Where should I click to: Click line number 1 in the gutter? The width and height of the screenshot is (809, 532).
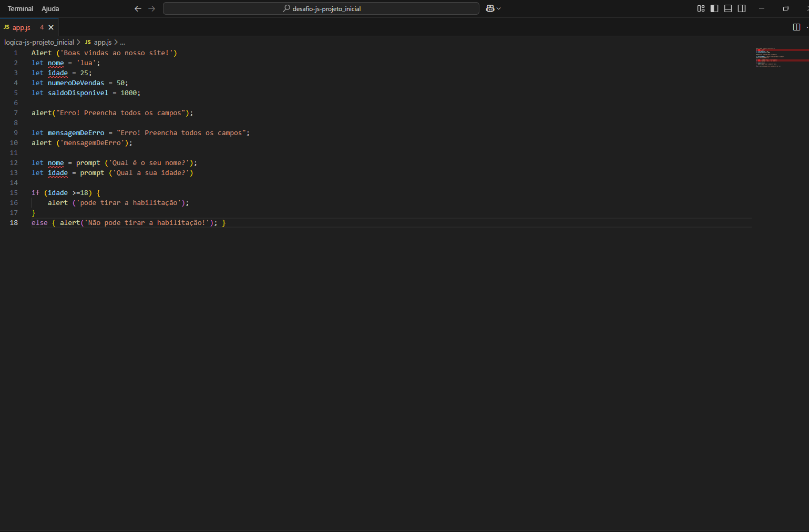(16, 53)
